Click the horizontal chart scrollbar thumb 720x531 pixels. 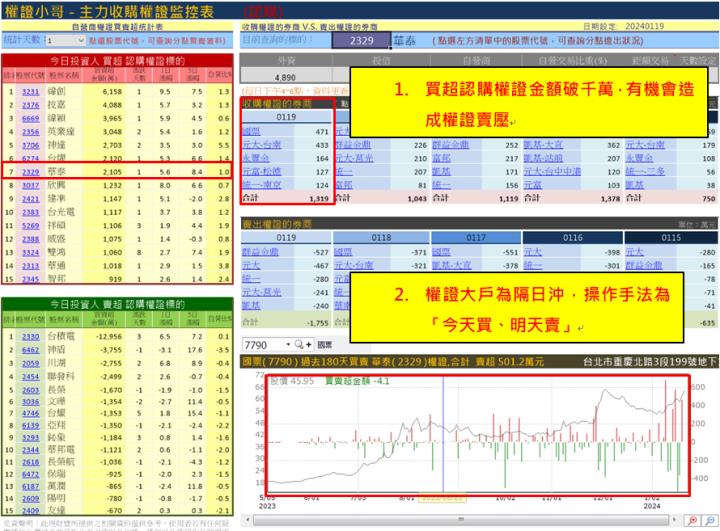461,520
